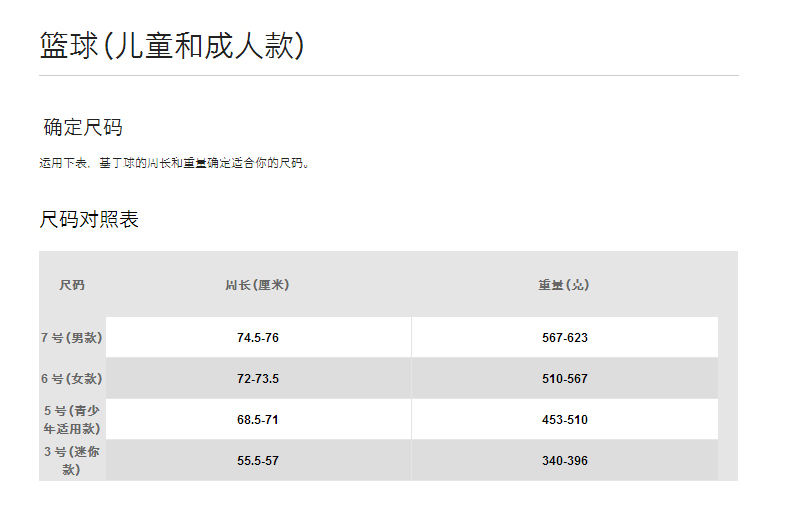Screen dimensions: 790x518
Task: Select the 453-510 weight cell
Action: tap(565, 420)
